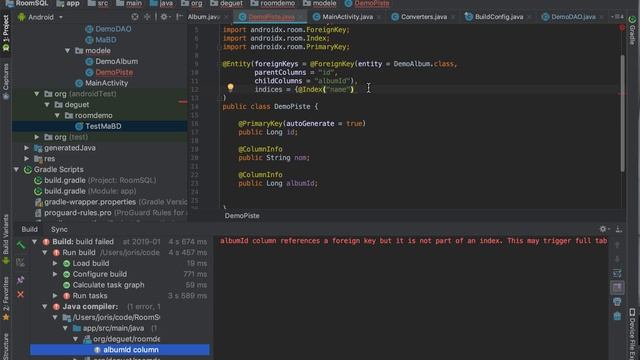Screen dimensions: 640x360
Task: Expand the Load build node
Action: click(55, 263)
